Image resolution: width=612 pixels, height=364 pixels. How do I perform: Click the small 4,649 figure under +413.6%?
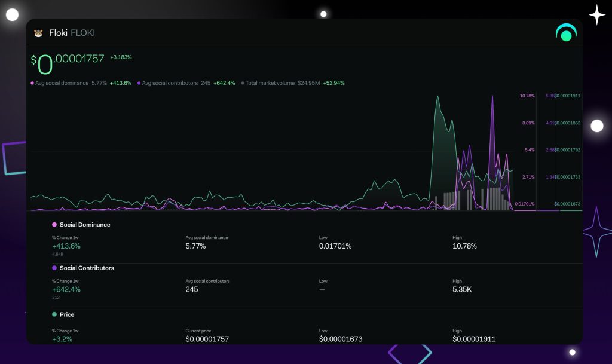(x=57, y=254)
